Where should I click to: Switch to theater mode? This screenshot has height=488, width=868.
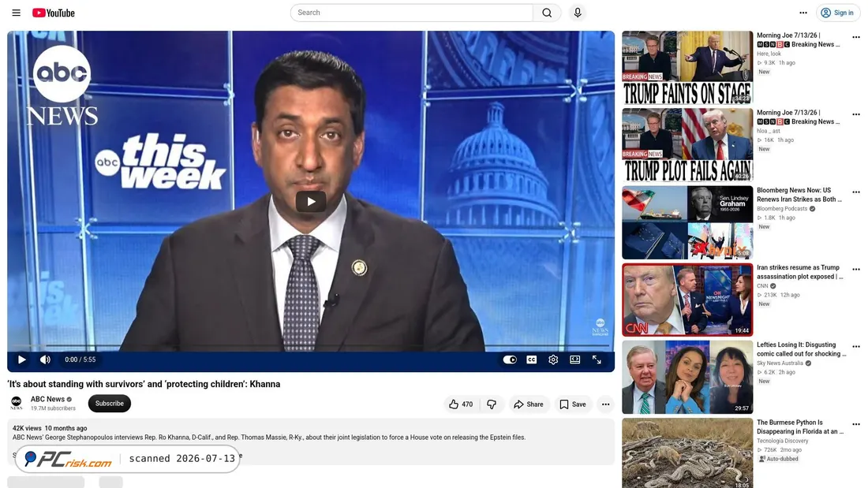point(575,359)
